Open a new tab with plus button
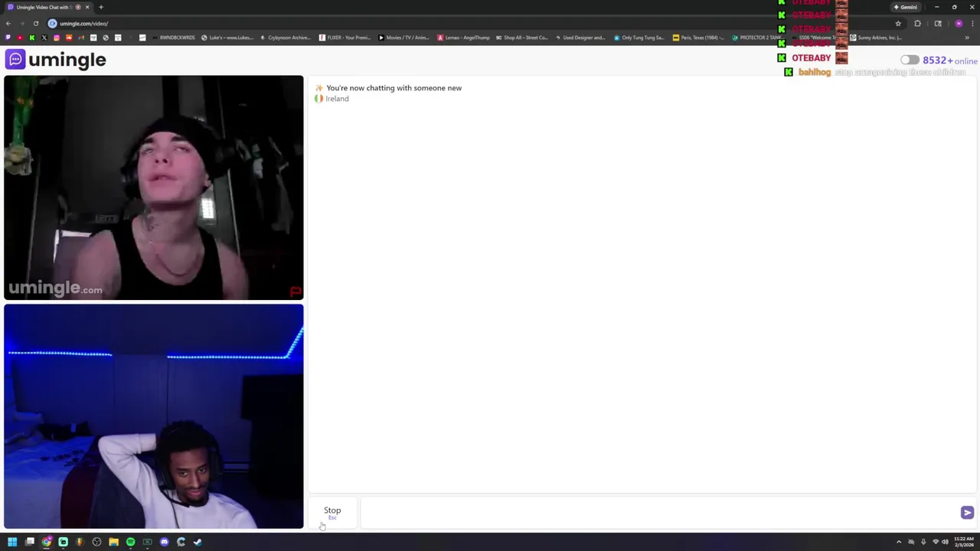Screen dimensions: 980x551 [x=100, y=7]
